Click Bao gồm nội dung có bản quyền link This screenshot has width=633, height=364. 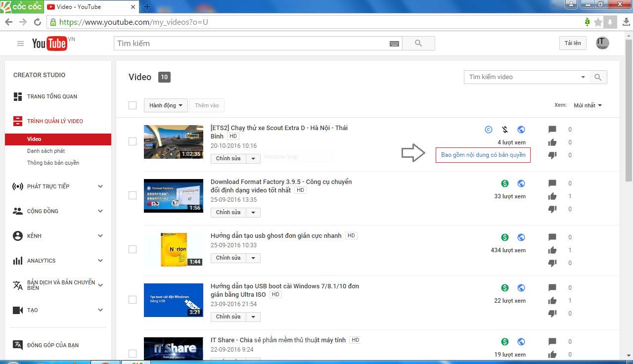point(483,155)
